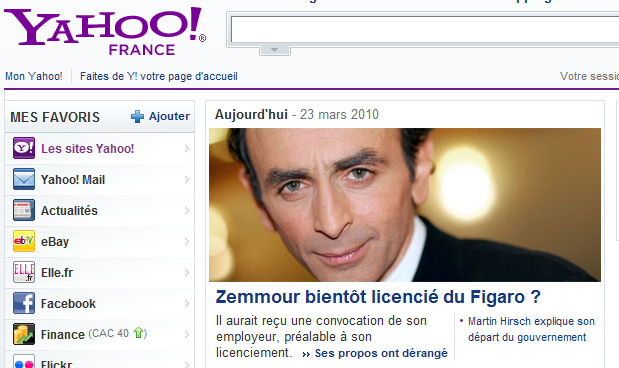Focus the Yahoo search input field
This screenshot has width=619, height=368.
click(x=425, y=29)
